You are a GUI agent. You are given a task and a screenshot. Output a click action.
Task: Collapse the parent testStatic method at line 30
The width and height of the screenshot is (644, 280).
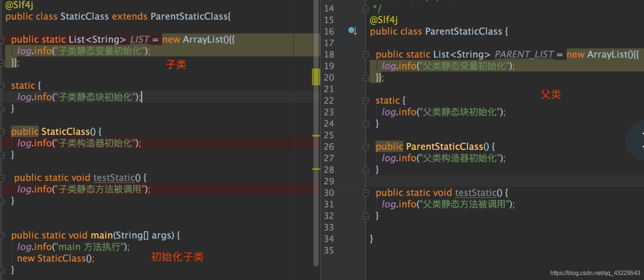[366, 193]
